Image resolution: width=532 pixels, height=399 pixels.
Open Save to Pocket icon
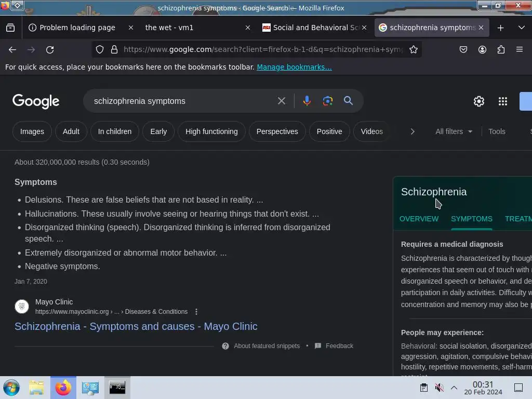point(463,49)
